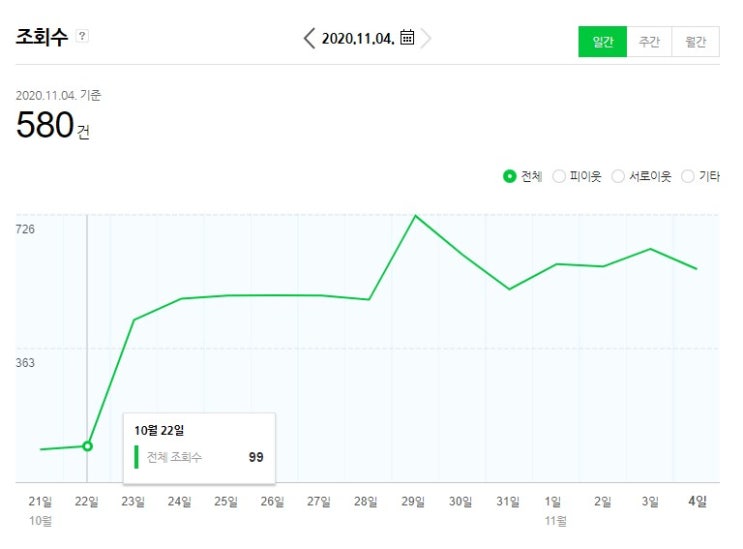Viewport: 743px width, 549px height.
Task: Click the 조회수 heading
Action: 42,37
